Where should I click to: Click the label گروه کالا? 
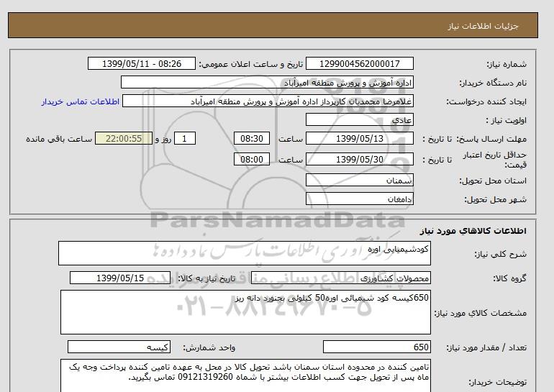coord(509,278)
